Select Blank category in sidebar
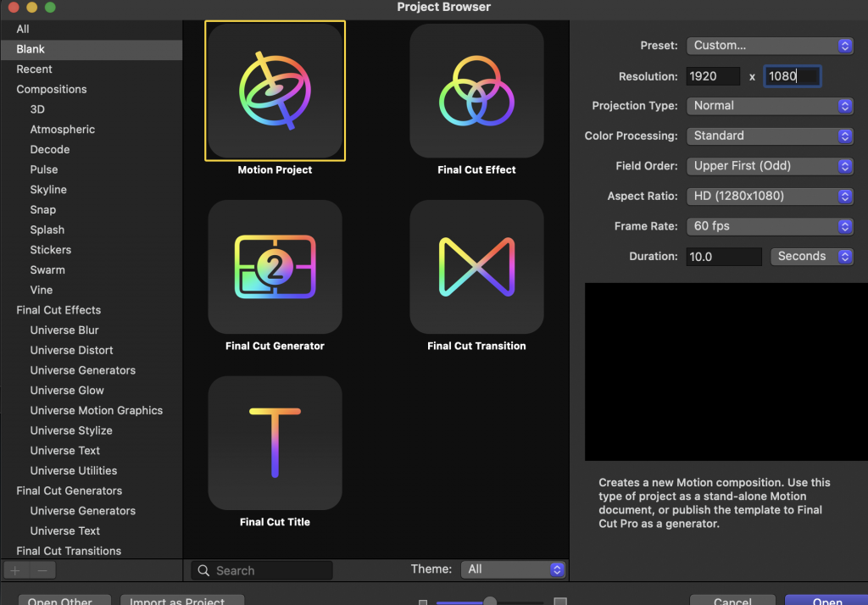The height and width of the screenshot is (605, 868). coord(92,49)
